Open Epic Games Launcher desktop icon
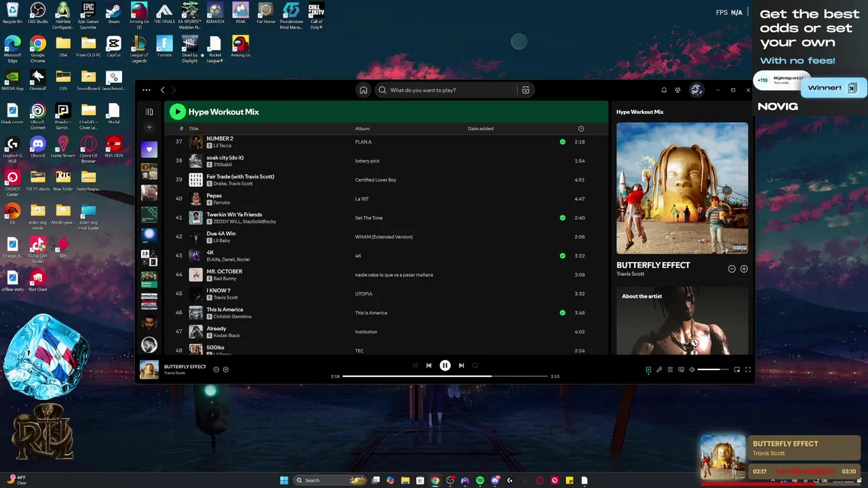Viewport: 868px width, 488px height. (88, 15)
